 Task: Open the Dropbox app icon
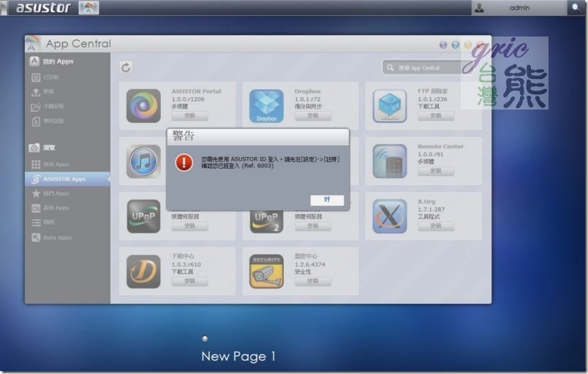click(266, 106)
